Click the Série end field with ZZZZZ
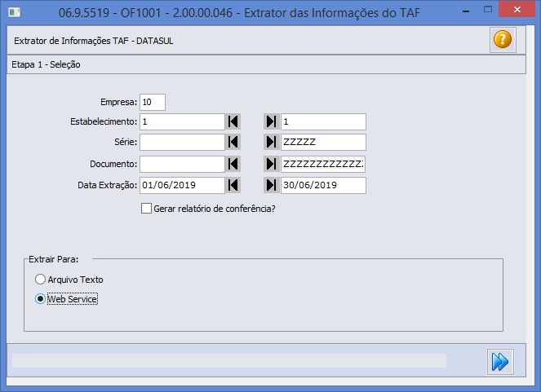 click(x=323, y=142)
